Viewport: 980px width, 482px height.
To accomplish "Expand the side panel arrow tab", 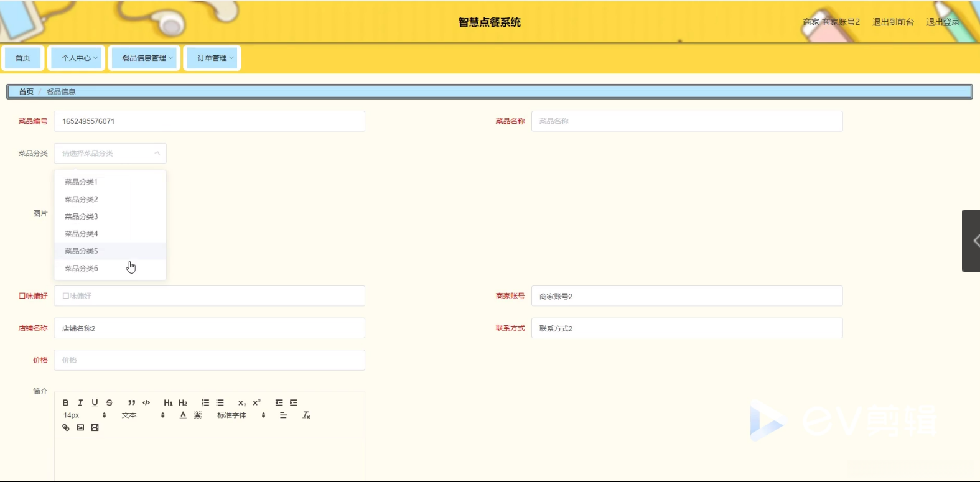I will (971, 241).
